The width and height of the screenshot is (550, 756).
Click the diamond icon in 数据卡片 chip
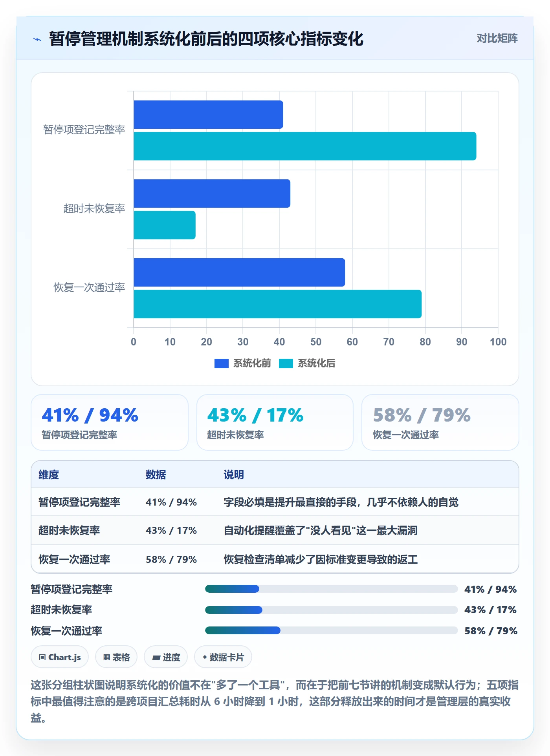205,657
